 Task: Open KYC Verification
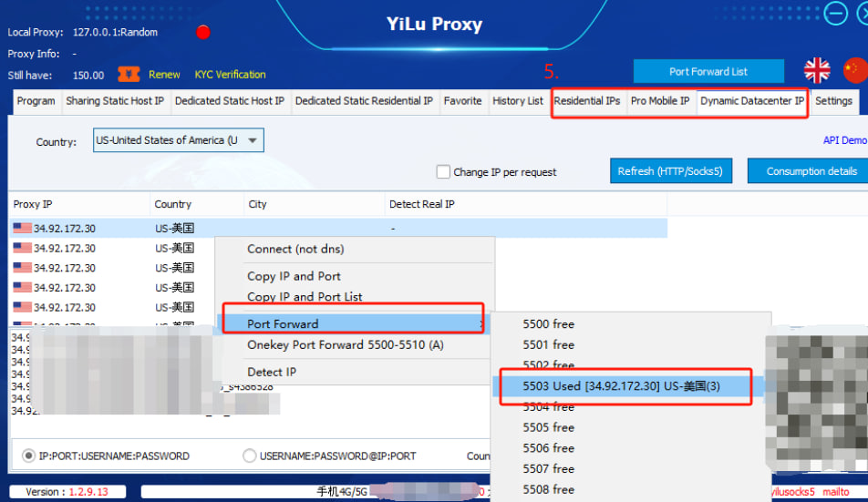(230, 75)
